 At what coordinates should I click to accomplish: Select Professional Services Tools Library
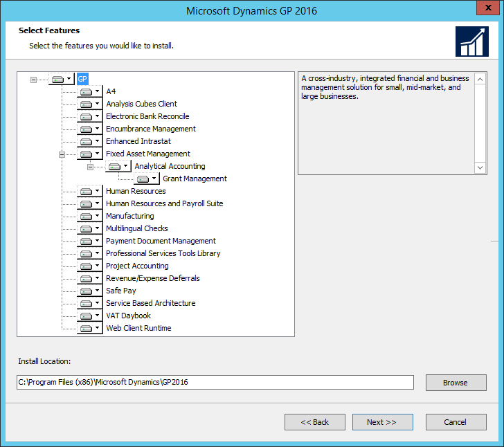click(163, 253)
